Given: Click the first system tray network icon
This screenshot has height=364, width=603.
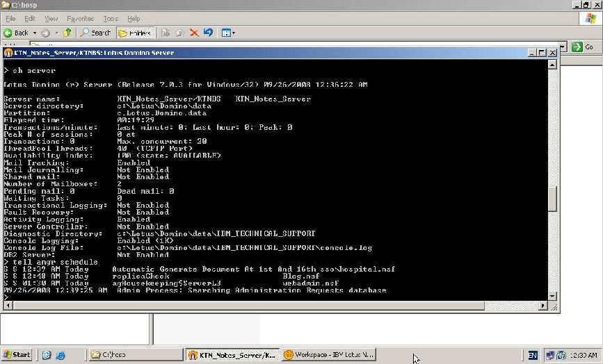Looking at the screenshot, I should click(550, 356).
